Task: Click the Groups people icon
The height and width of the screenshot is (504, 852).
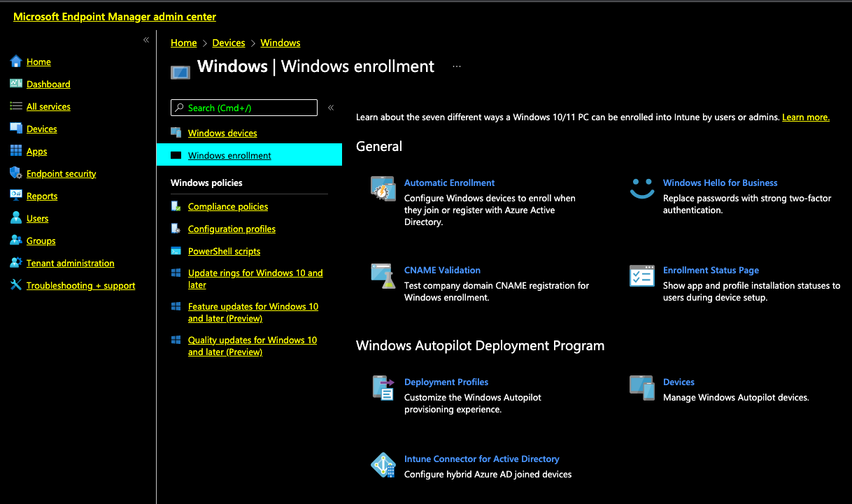Action: pos(16,240)
